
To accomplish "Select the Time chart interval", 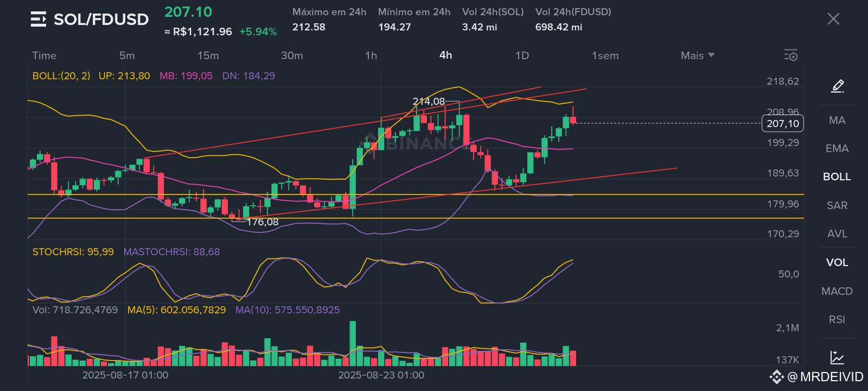I will [44, 55].
